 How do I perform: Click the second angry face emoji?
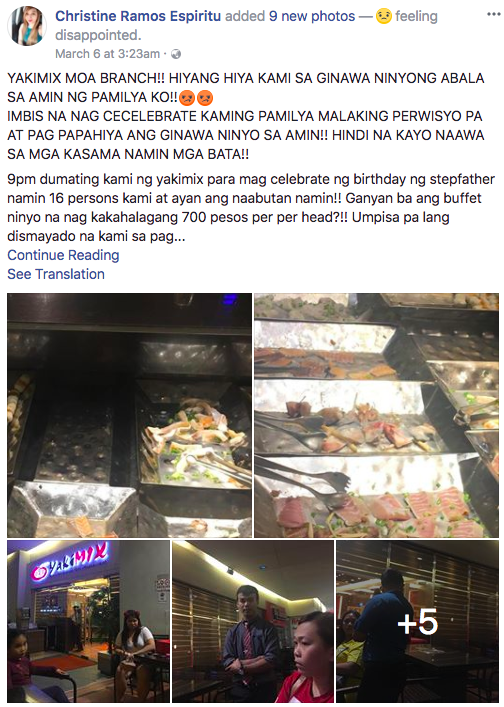[205, 97]
